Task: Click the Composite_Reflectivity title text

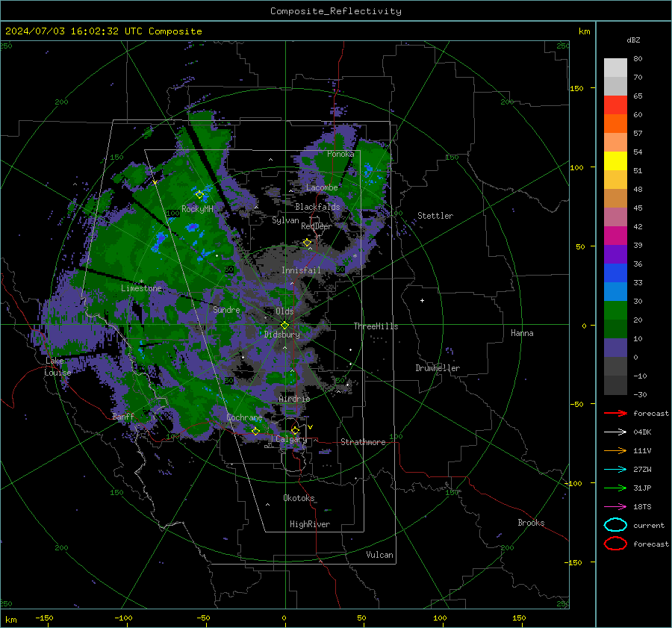Action: click(x=336, y=11)
